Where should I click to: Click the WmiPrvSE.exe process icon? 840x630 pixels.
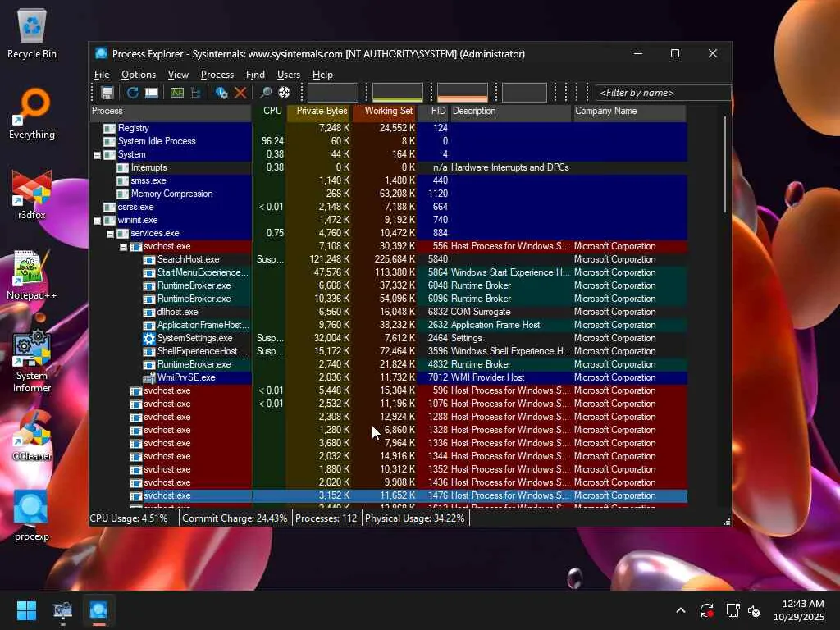(149, 377)
